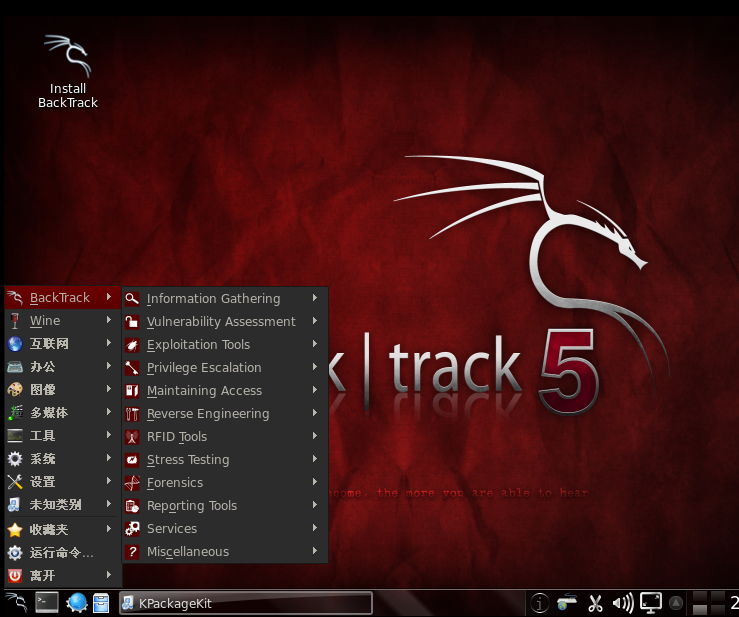Expand the Maintaining Access submenu arrow
739x617 pixels.
(x=315, y=390)
